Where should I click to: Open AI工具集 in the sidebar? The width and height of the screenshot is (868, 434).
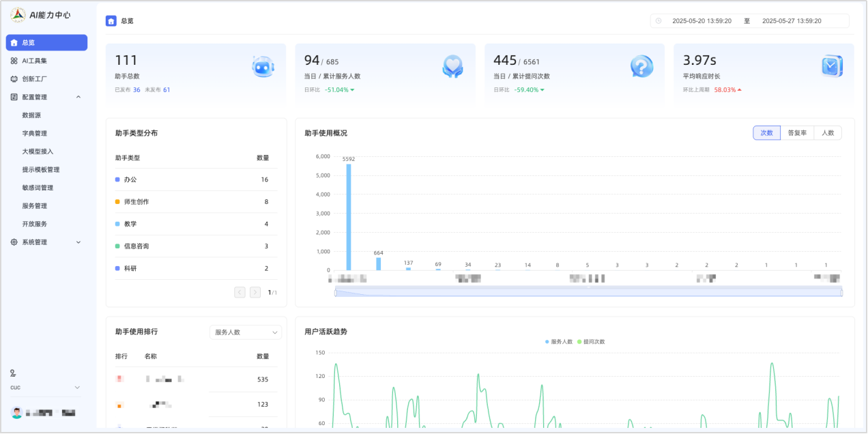(34, 61)
